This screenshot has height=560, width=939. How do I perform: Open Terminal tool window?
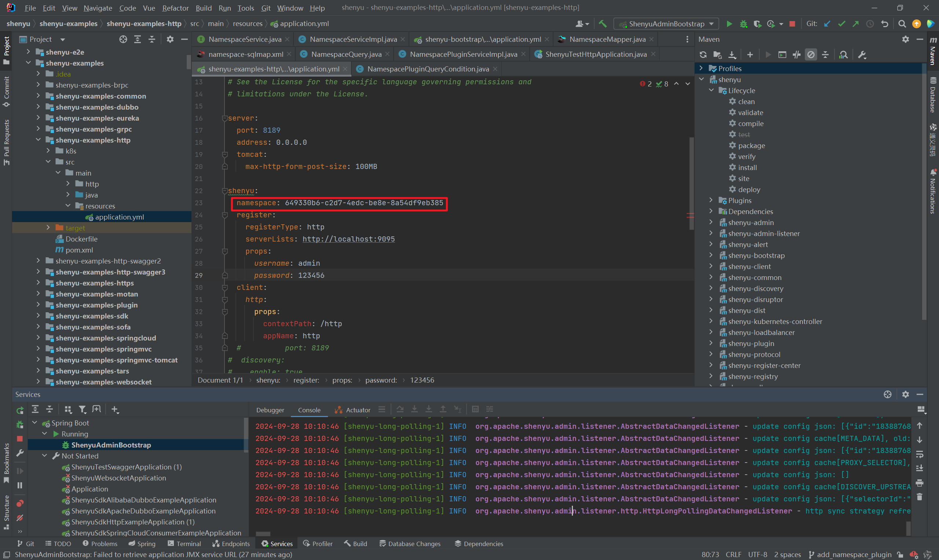click(x=184, y=544)
